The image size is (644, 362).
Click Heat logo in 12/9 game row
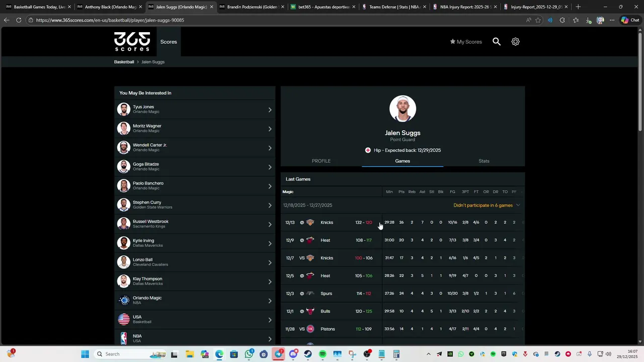(310, 240)
